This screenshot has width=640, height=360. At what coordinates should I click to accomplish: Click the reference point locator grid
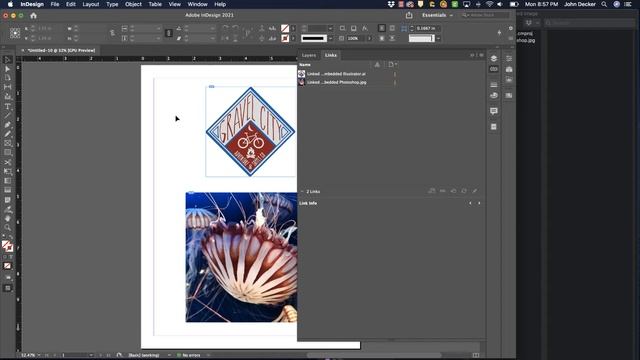tap(15, 33)
